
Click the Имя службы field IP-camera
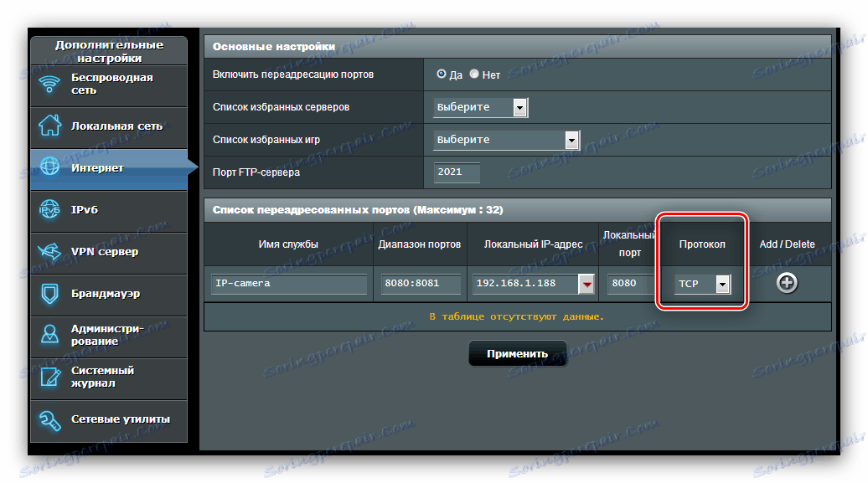pos(289,283)
